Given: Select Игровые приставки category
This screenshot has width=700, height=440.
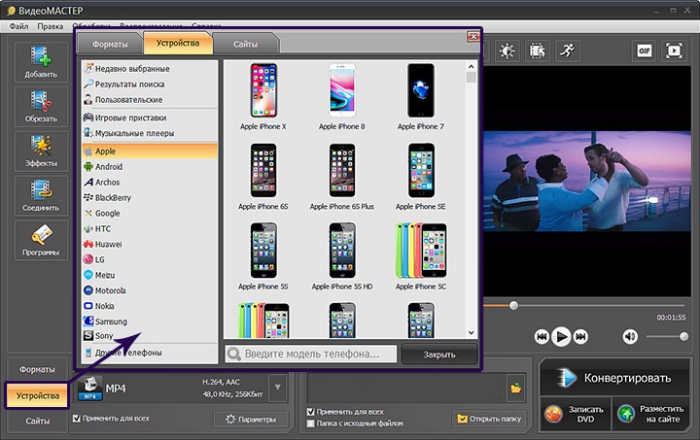Looking at the screenshot, I should (150, 118).
